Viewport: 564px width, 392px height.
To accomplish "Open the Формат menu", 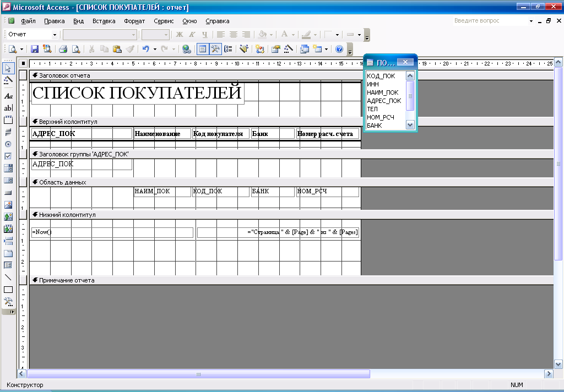I will [134, 21].
